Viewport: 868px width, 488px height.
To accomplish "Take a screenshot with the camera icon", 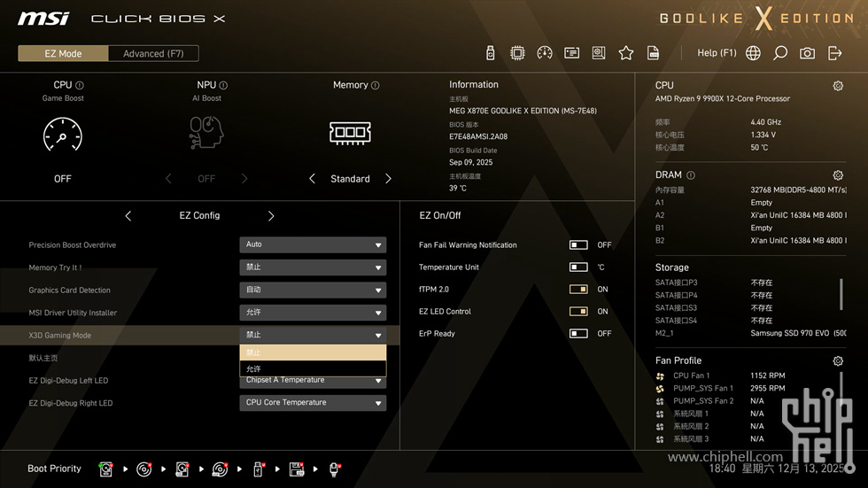I will 807,53.
